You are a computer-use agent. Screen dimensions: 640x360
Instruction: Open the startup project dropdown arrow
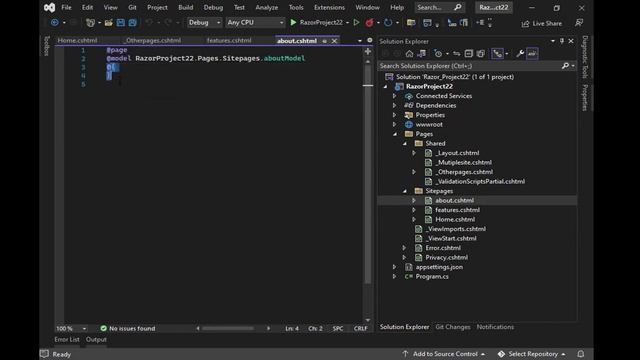(347, 22)
